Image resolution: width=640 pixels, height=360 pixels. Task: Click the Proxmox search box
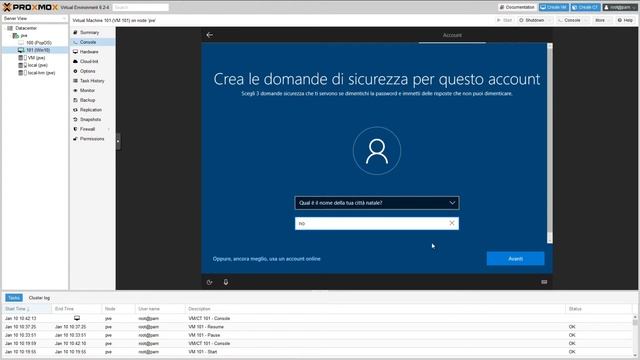[140, 7]
